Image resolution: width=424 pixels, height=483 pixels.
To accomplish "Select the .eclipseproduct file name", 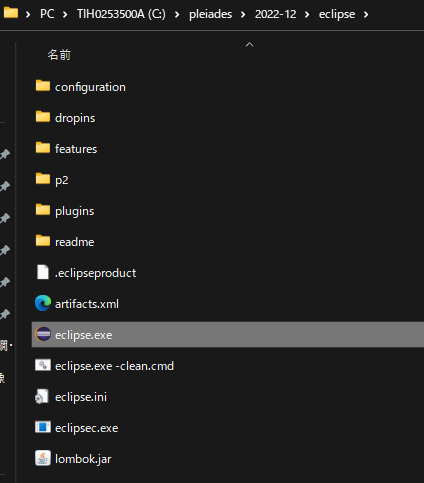I will point(96,273).
